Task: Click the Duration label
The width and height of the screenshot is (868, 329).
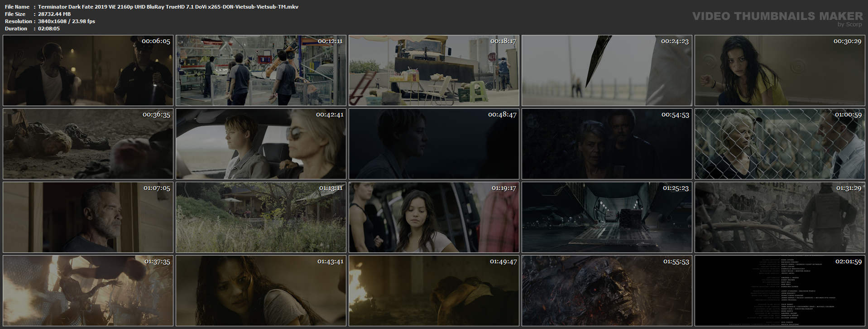Action: [16, 29]
